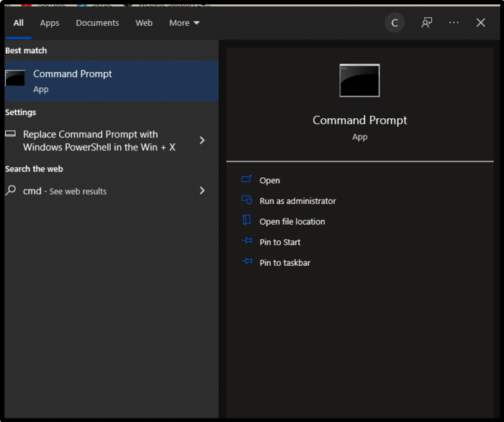Expand arrow beside Replace Command Prompt setting
This screenshot has height=422, width=504.
(x=202, y=140)
